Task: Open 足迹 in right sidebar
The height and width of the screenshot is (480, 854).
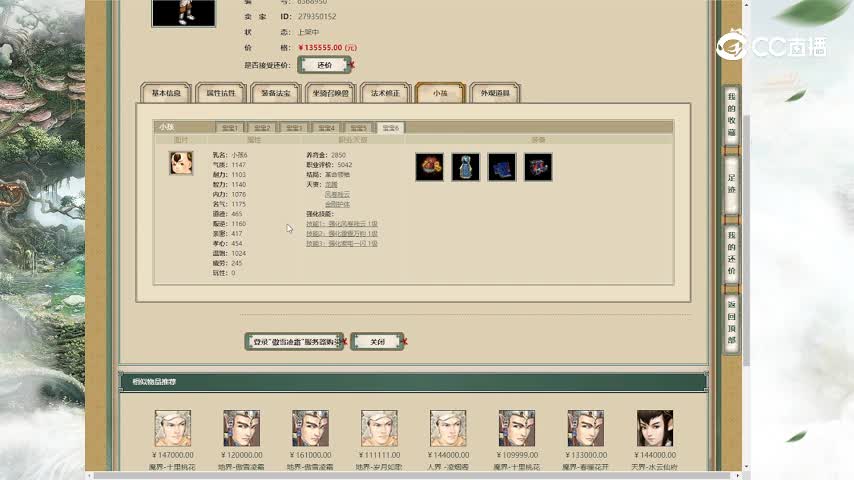Action: pos(731,184)
